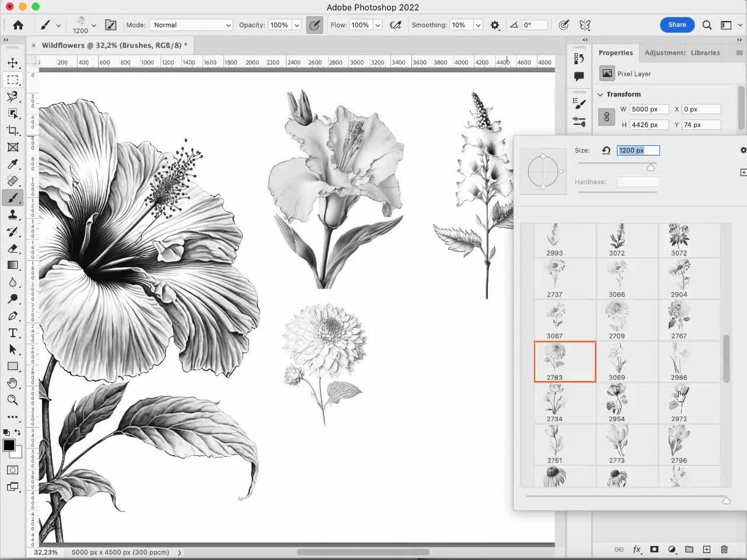Open the Flow percentage dropdown
This screenshot has height=560, width=747.
(x=377, y=24)
